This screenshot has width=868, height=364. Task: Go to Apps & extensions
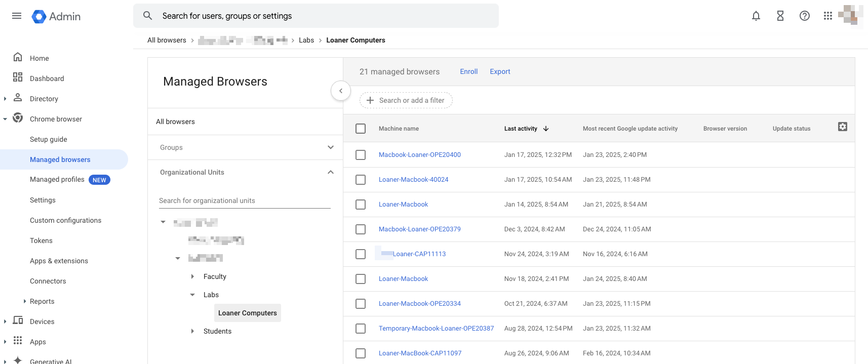tap(59, 261)
